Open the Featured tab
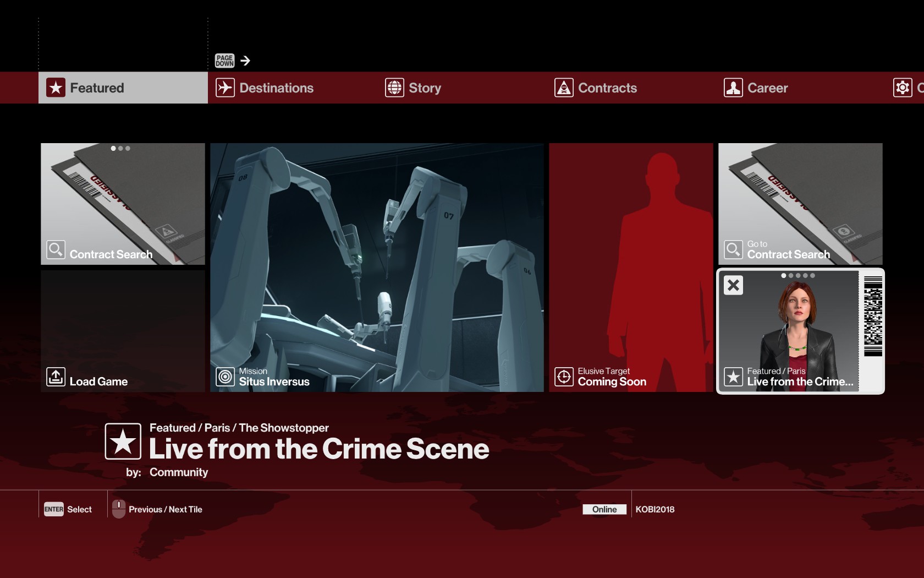Screen dimensions: 924x578 pos(123,88)
